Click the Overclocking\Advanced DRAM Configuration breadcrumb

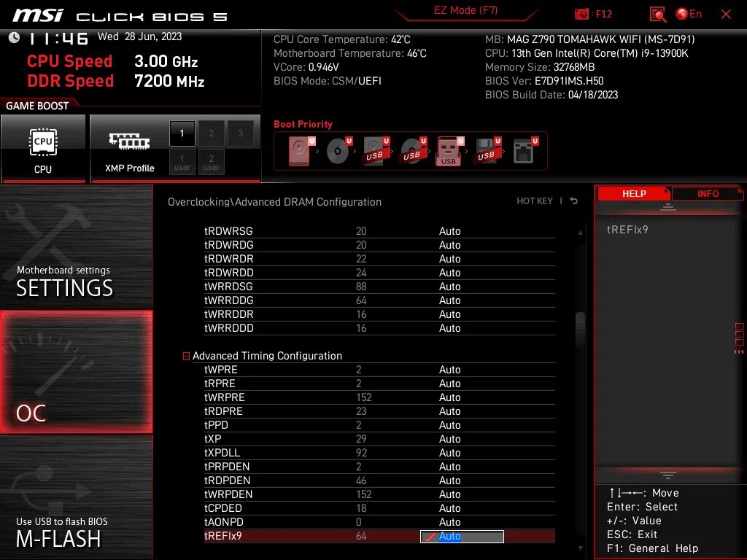pos(274,202)
